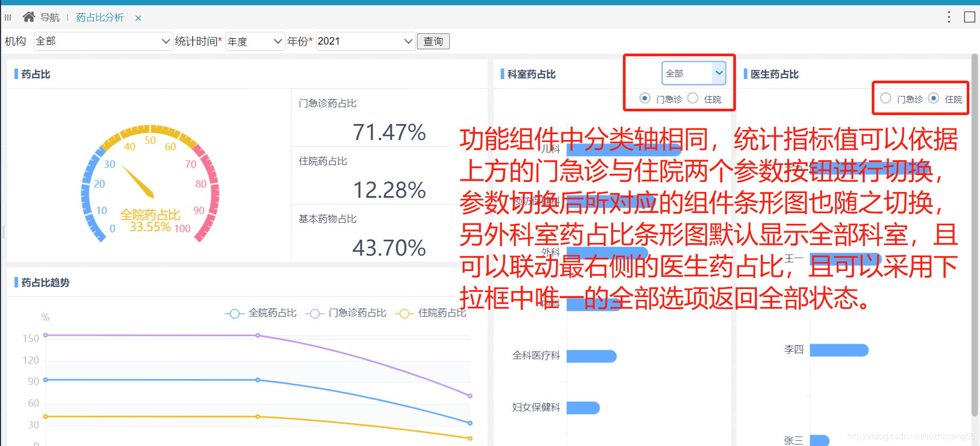Select 住院 radio in 医生药占比 panel
The image size is (980, 446).
click(x=933, y=98)
